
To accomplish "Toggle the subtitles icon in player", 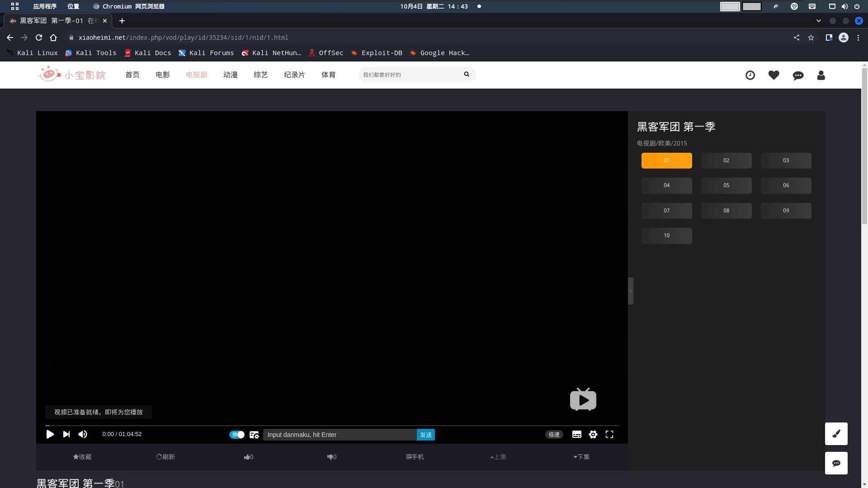I will click(577, 434).
